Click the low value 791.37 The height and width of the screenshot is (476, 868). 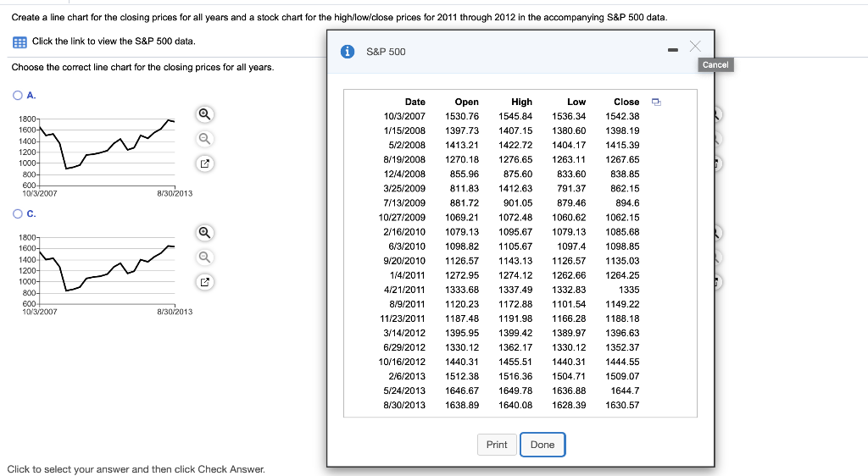coord(572,189)
